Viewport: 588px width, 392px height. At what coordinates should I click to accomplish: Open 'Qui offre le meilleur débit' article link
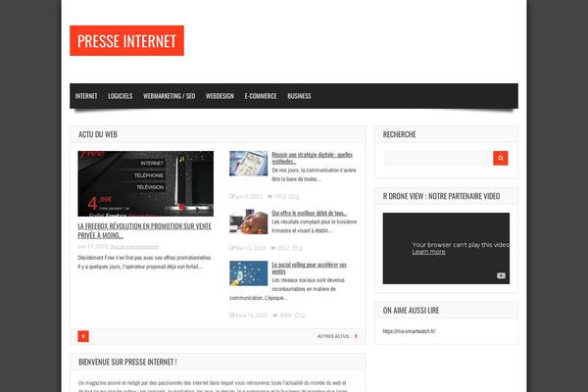click(x=310, y=213)
